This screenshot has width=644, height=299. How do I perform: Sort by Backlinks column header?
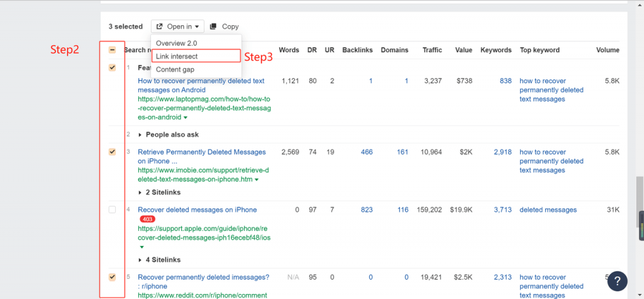tap(357, 50)
